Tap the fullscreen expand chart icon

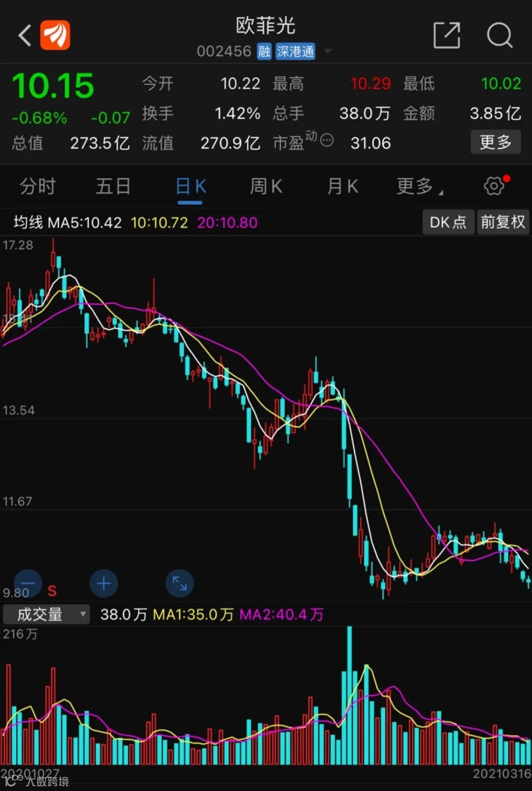tap(179, 584)
